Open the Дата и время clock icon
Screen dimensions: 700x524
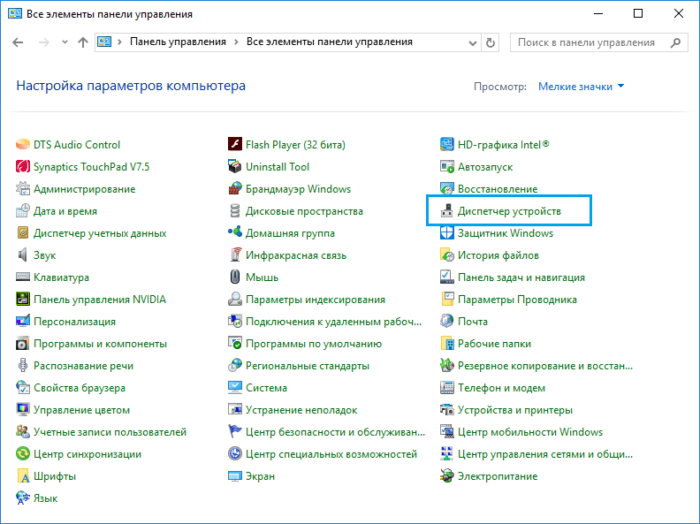click(22, 211)
